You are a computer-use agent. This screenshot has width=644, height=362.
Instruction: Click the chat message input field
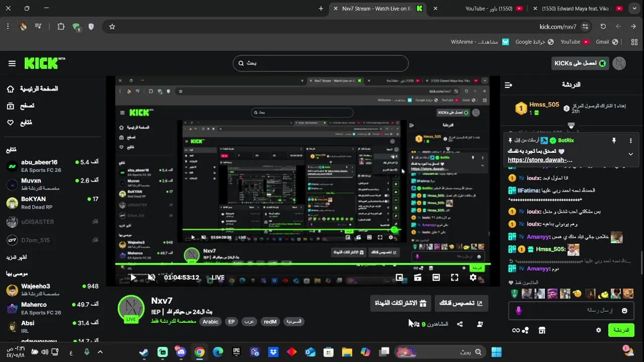pos(571,311)
